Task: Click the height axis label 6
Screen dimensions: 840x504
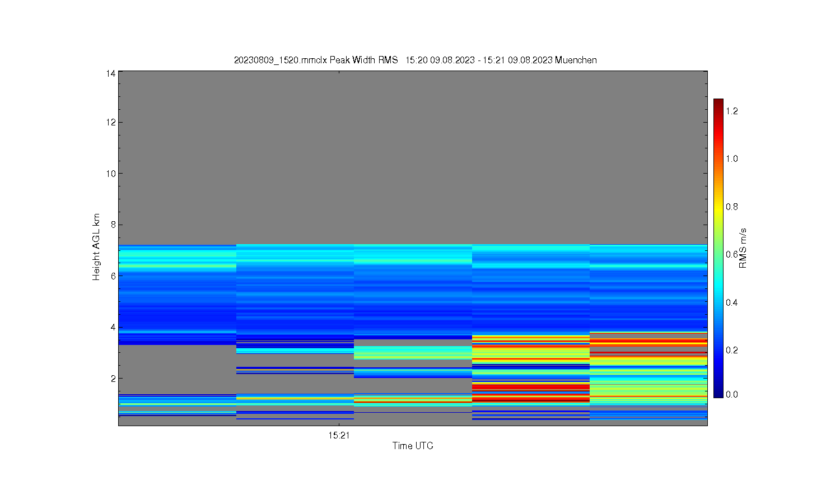Action: point(113,276)
